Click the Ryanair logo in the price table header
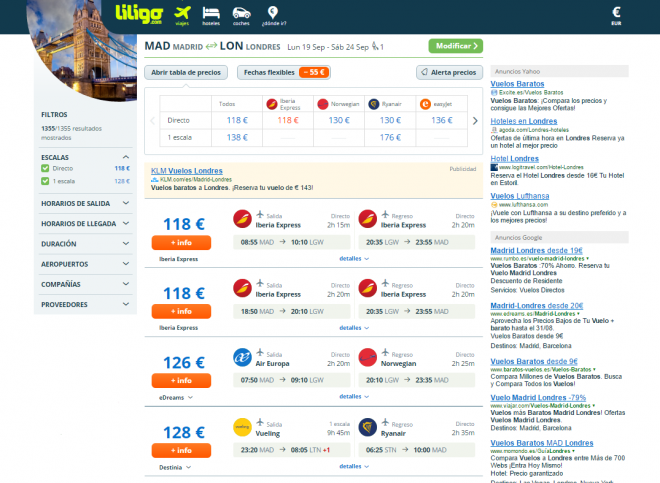Screen dimensions: 660x483 tap(374, 104)
